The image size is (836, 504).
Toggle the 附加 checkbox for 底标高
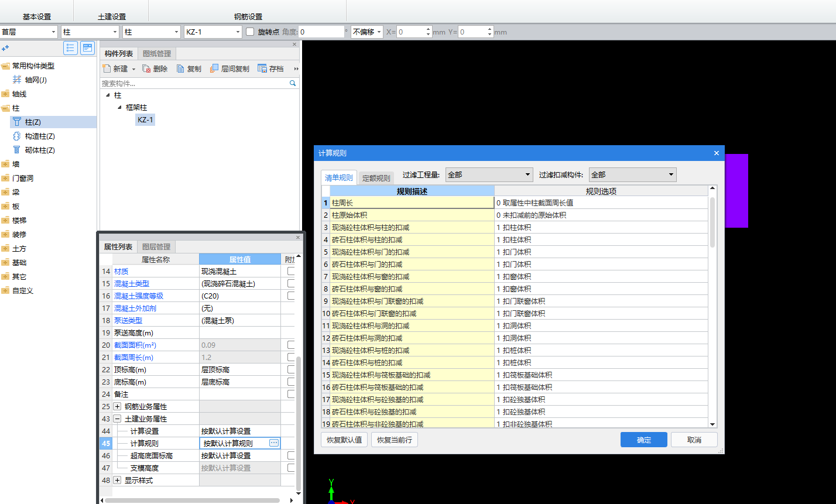[x=291, y=382]
